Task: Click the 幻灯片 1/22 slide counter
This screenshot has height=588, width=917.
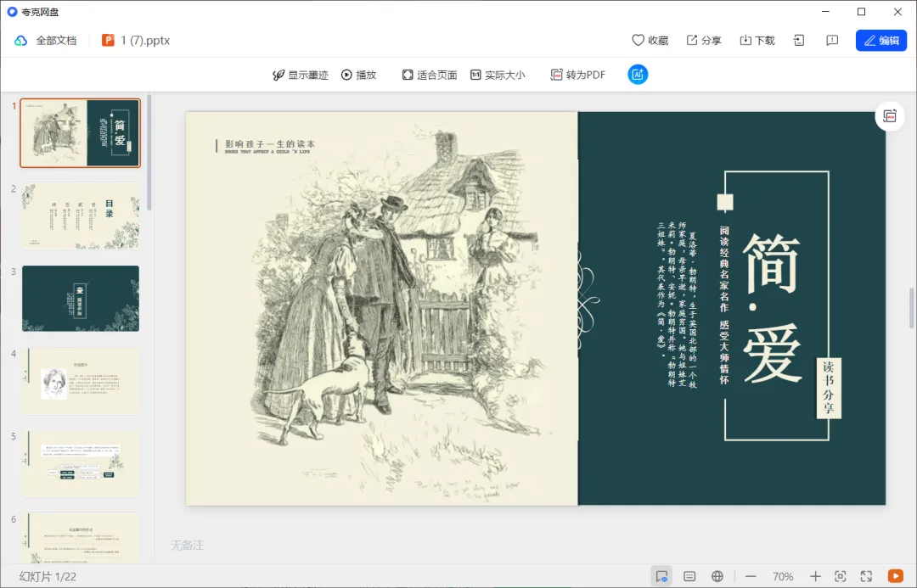Action: click(48, 577)
